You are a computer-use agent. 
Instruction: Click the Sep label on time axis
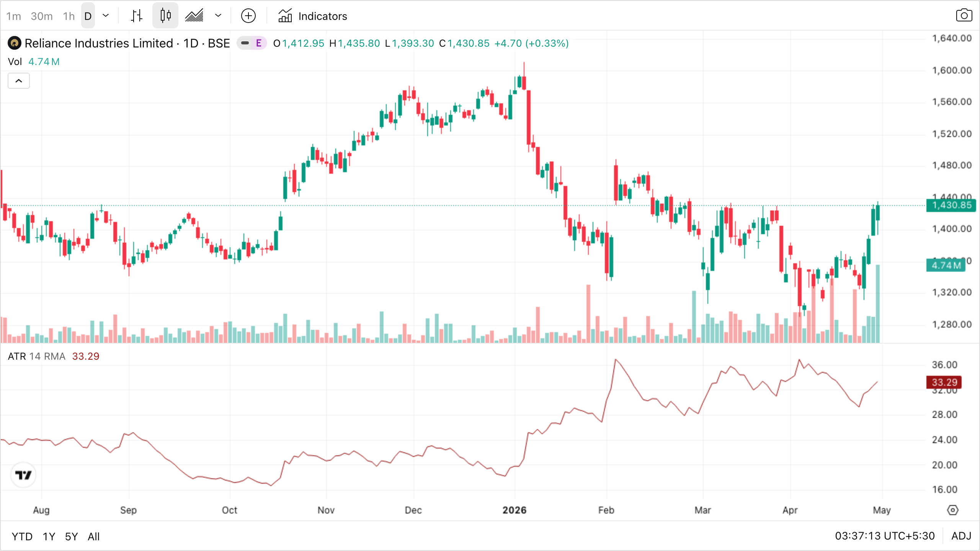coord(128,510)
